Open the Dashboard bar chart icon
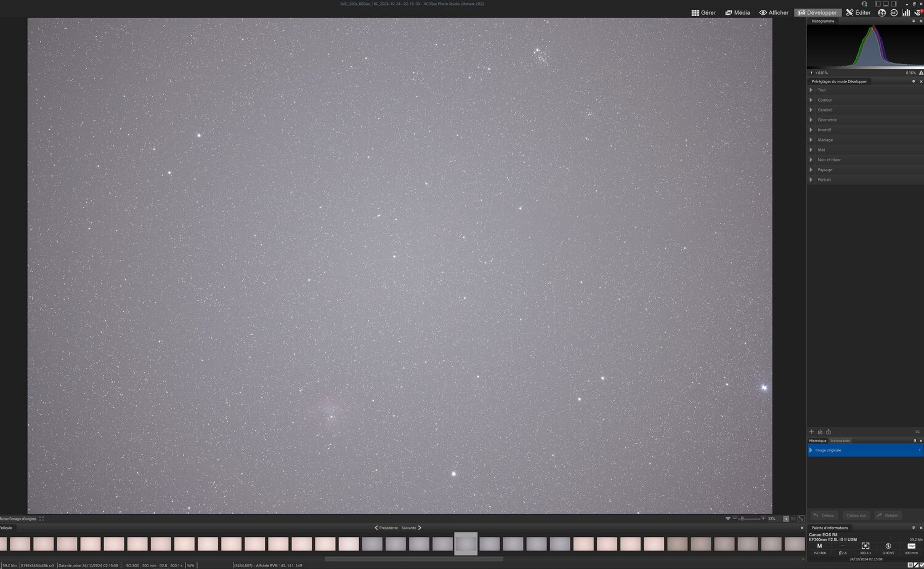 906,12
